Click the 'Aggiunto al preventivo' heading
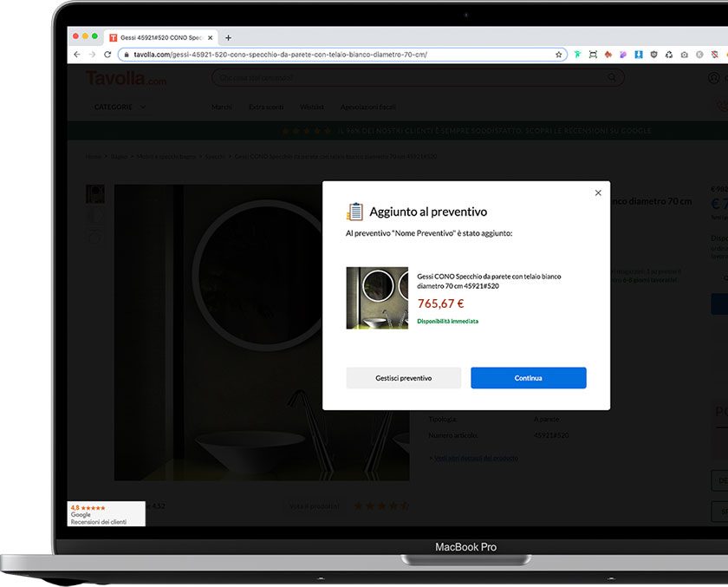 [428, 212]
